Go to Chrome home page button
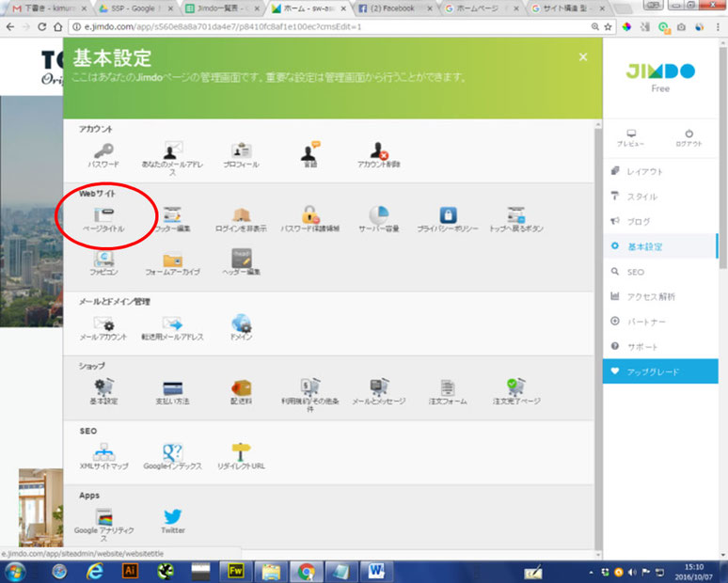The width and height of the screenshot is (728, 583). click(x=57, y=27)
